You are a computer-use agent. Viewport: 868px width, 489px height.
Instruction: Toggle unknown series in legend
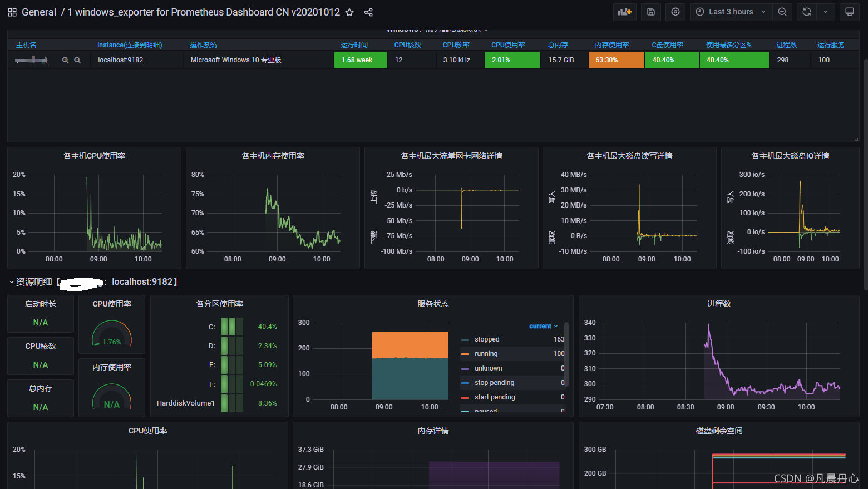[x=489, y=368]
